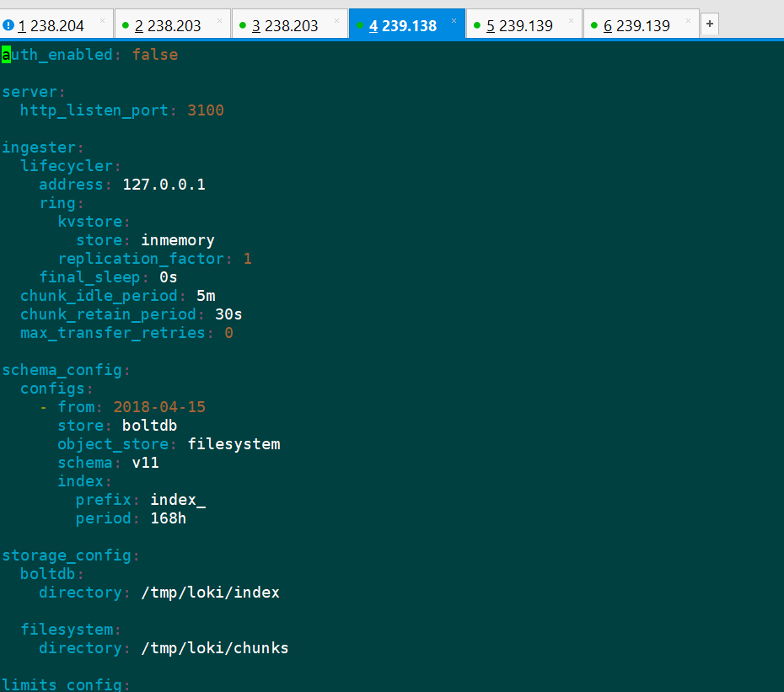Click the object_store value filesystem

(x=234, y=444)
